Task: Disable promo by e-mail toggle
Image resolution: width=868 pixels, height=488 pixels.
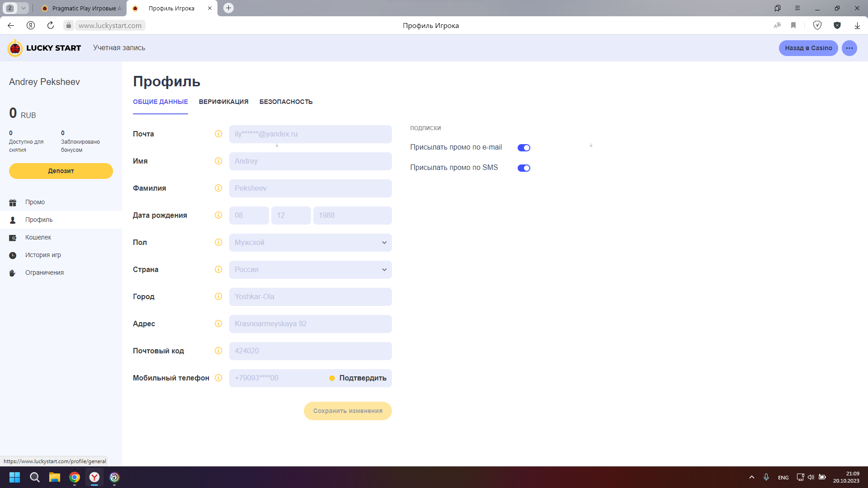Action: 524,148
